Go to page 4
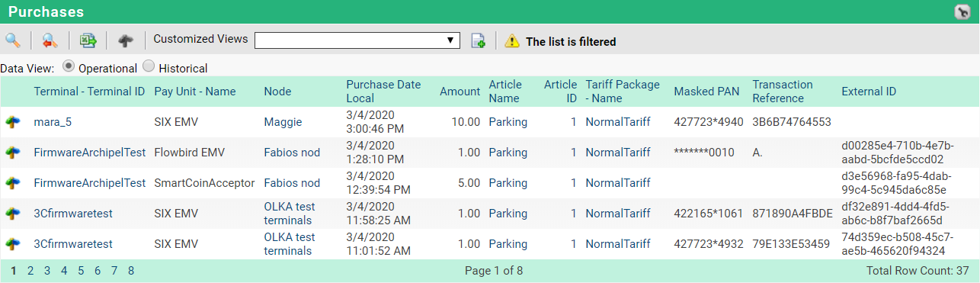Image resolution: width=980 pixels, height=283 pixels. (64, 271)
